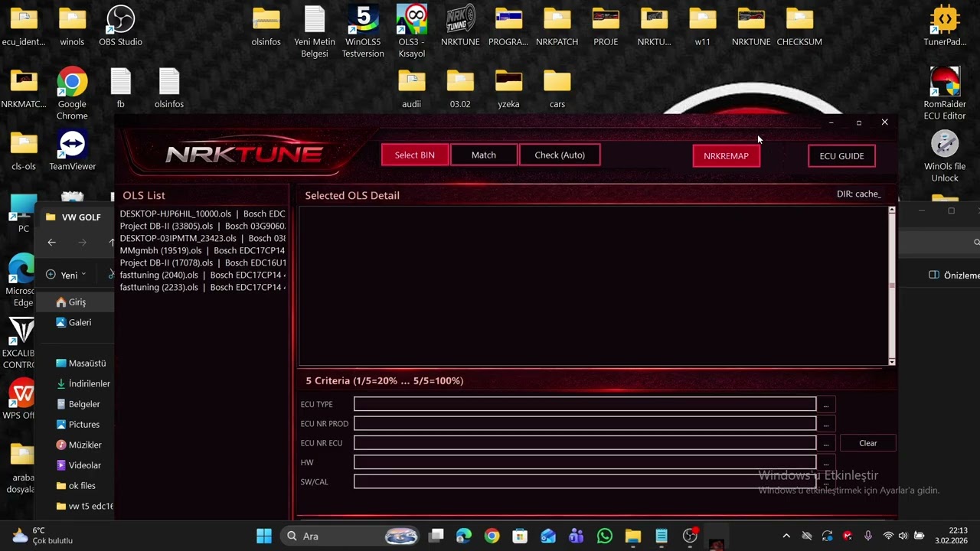The image size is (980, 551).
Task: Show hidden system tray icons
Action: point(786,536)
